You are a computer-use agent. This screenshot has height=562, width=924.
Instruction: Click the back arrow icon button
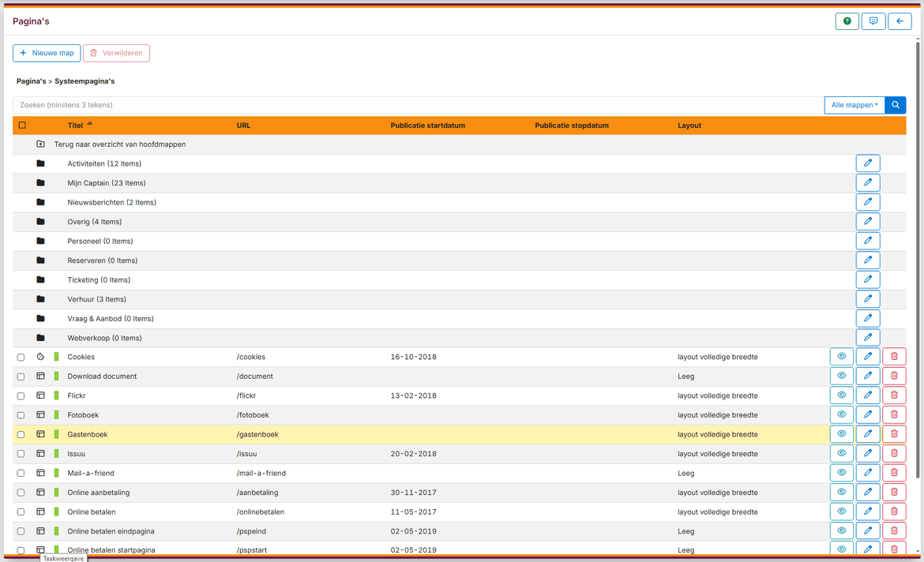900,21
